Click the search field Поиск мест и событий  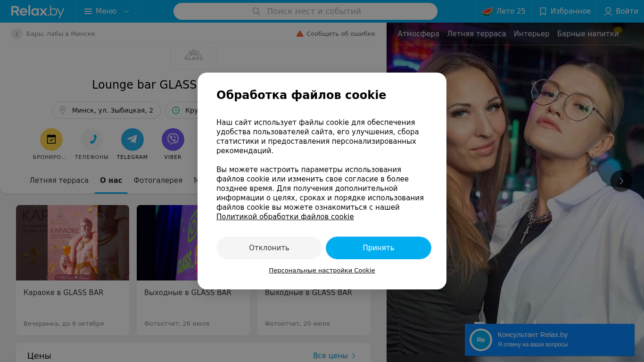point(305,11)
